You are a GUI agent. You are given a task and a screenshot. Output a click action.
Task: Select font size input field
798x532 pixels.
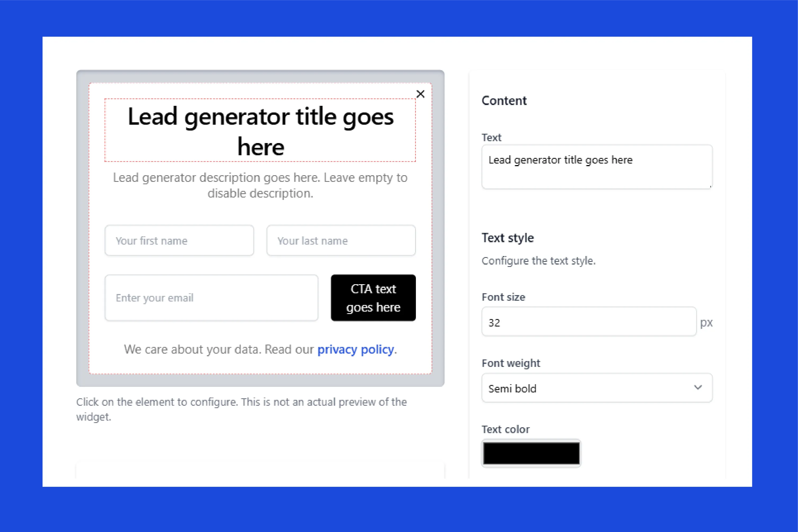(x=588, y=322)
